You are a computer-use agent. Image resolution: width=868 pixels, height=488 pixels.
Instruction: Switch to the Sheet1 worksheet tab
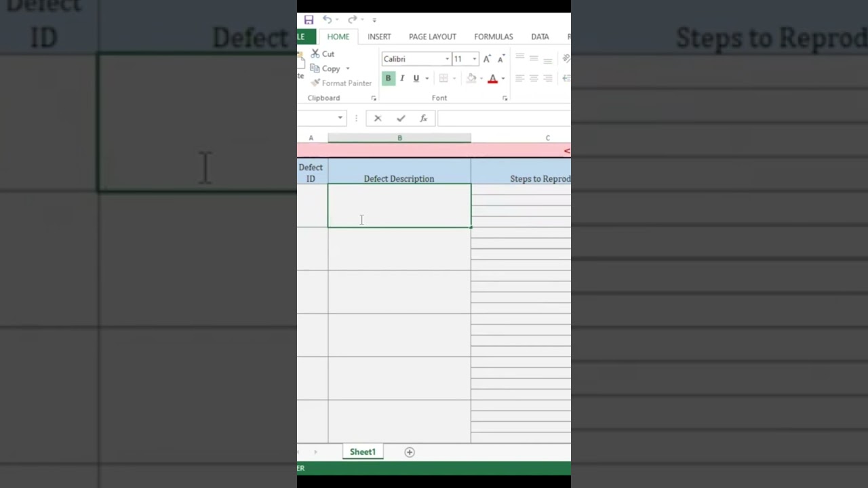(362, 452)
